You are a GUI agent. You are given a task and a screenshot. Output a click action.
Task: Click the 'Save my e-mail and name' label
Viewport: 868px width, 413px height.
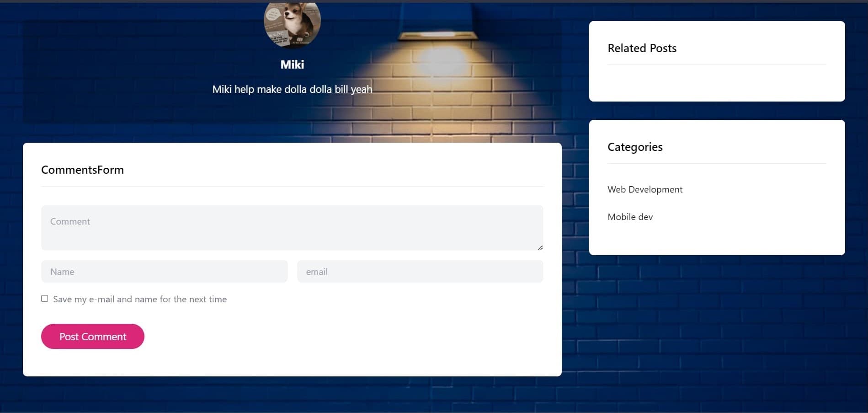pyautogui.click(x=140, y=299)
